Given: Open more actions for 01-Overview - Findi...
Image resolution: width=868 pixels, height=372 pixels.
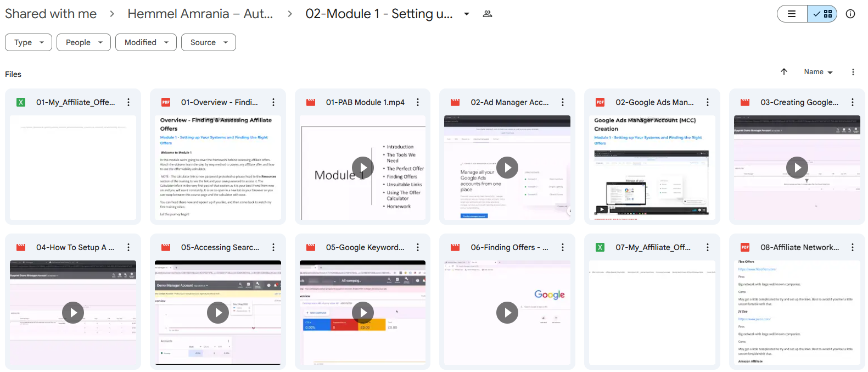Looking at the screenshot, I should point(273,102).
